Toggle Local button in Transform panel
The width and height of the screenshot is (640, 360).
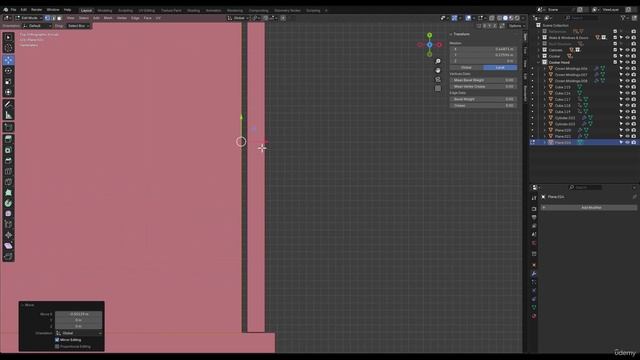tap(500, 67)
